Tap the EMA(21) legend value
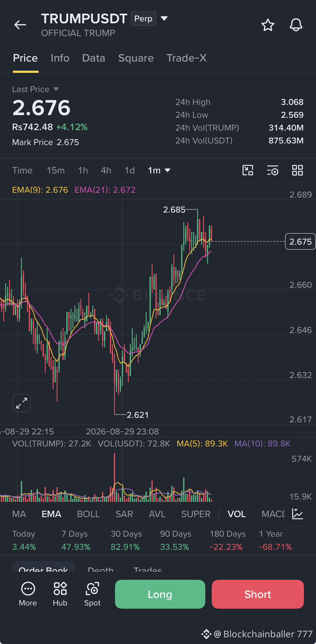Image resolution: width=316 pixels, height=644 pixels. (x=105, y=190)
